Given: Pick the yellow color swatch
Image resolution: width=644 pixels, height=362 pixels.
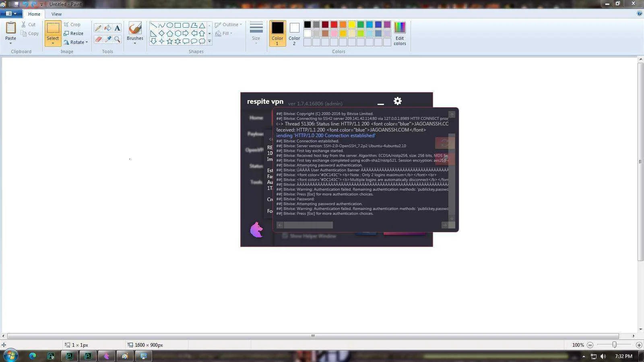Looking at the screenshot, I should pos(352,25).
